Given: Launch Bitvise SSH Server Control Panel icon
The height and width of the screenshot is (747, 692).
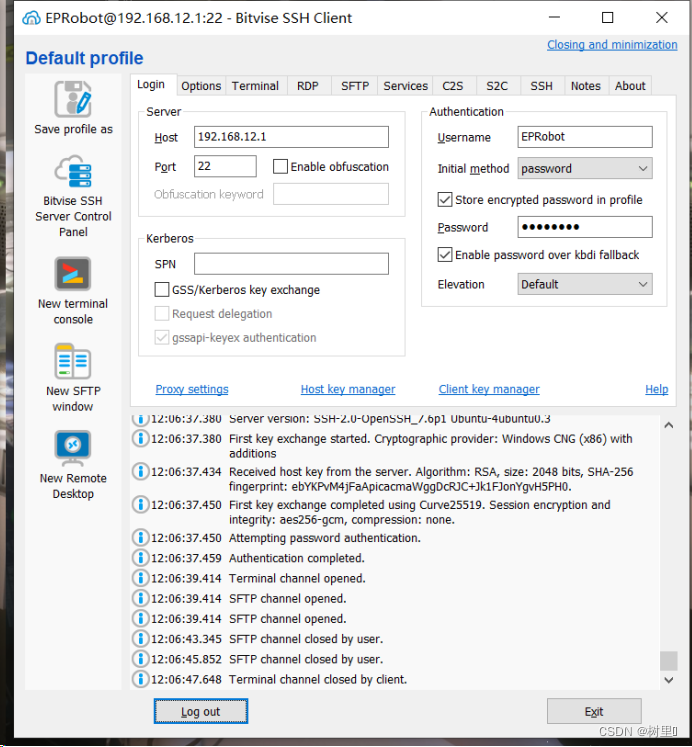Looking at the screenshot, I should [x=73, y=172].
